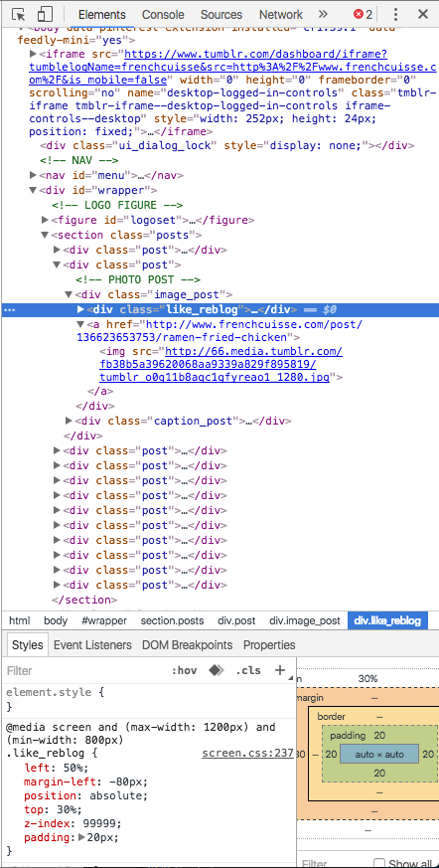Select the <!-- NAV --> comment node

(x=79, y=160)
